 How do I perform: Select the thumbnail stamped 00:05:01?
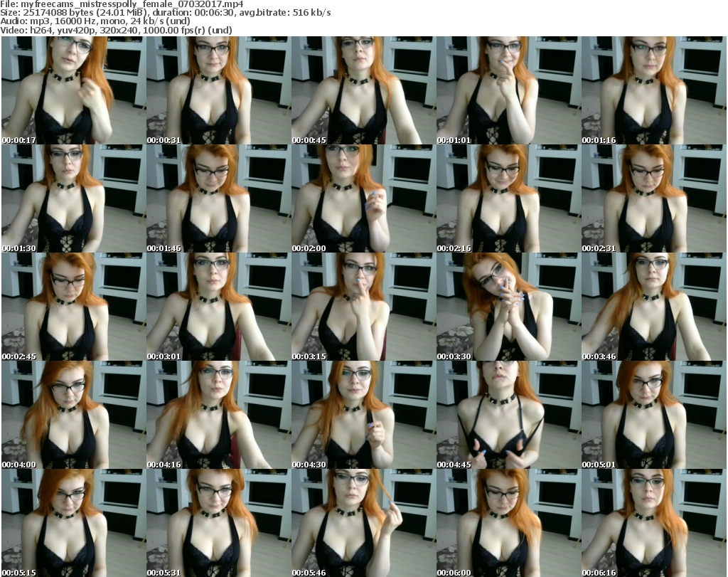tap(654, 415)
